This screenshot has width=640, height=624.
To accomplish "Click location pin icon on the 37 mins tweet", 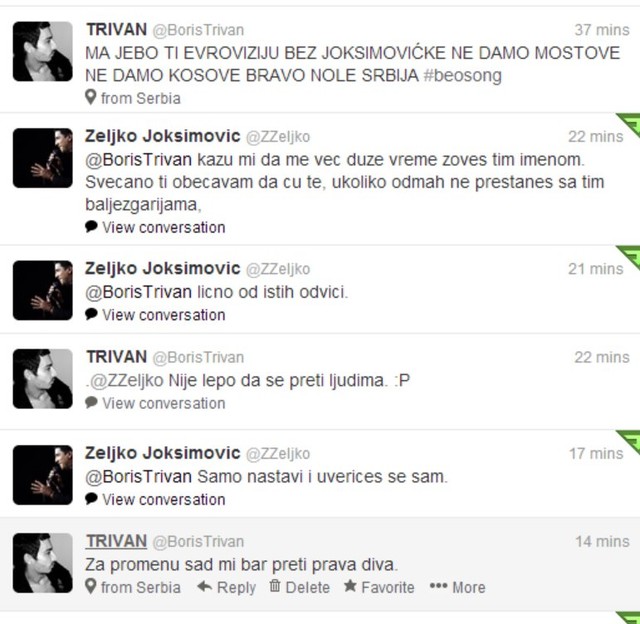I will [91, 97].
